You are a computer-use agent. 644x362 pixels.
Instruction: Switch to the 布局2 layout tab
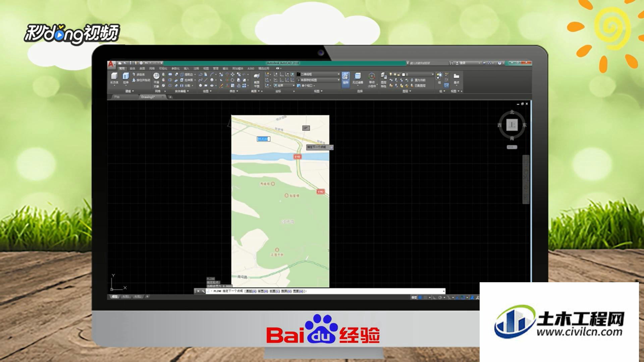(138, 297)
